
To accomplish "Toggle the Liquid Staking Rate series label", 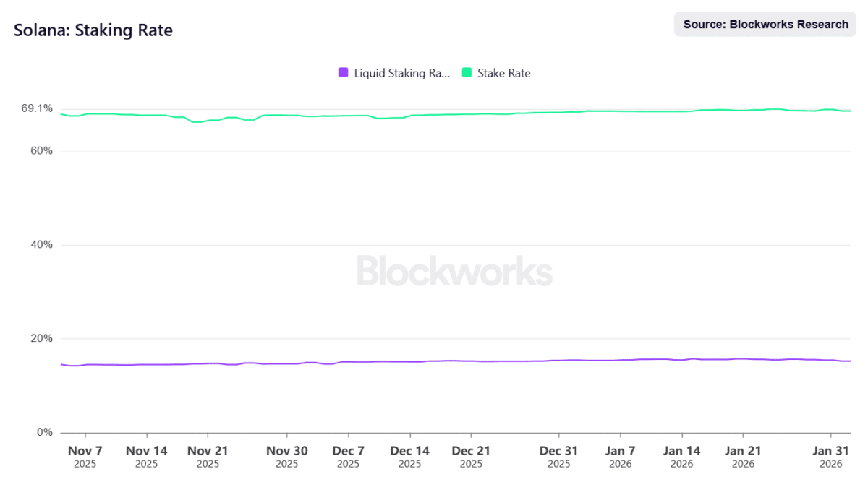I will 402,73.
